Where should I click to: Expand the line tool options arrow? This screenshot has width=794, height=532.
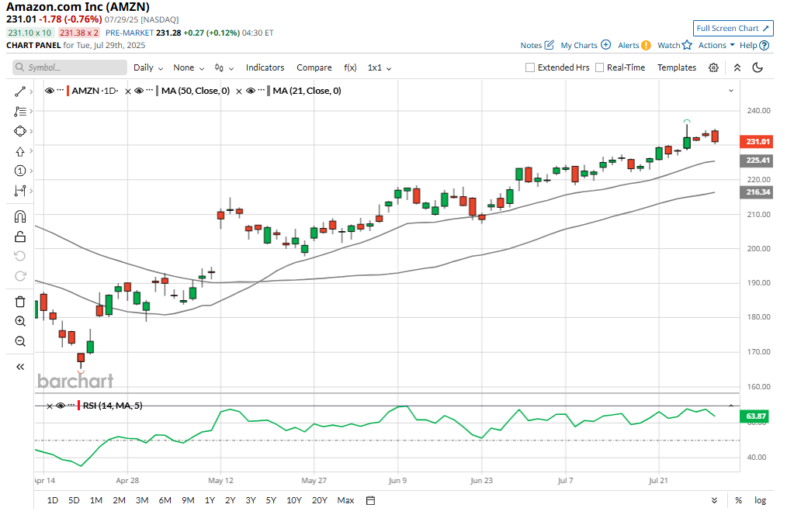pyautogui.click(x=31, y=92)
